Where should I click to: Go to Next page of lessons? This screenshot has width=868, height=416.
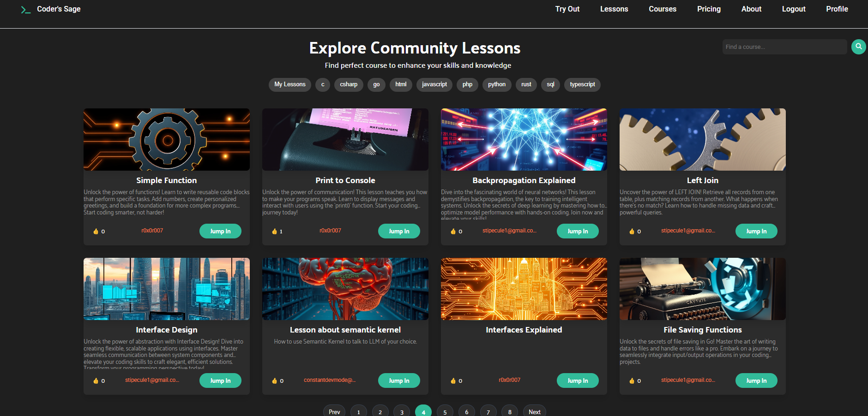coord(535,411)
